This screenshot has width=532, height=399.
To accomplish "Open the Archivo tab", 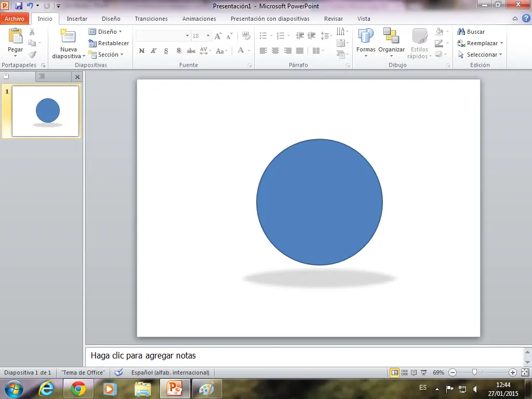I will click(14, 19).
